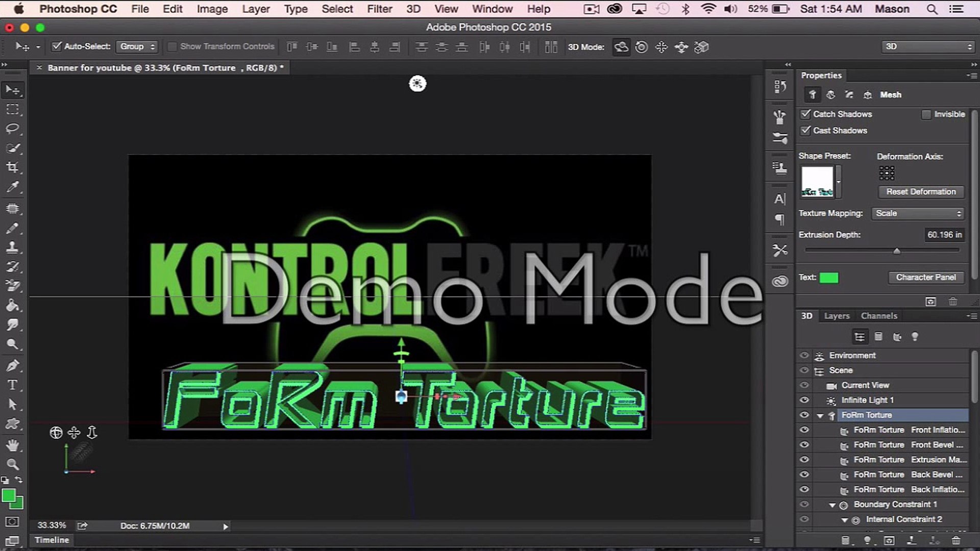
Task: Select the Hand tool
Action: point(12,445)
